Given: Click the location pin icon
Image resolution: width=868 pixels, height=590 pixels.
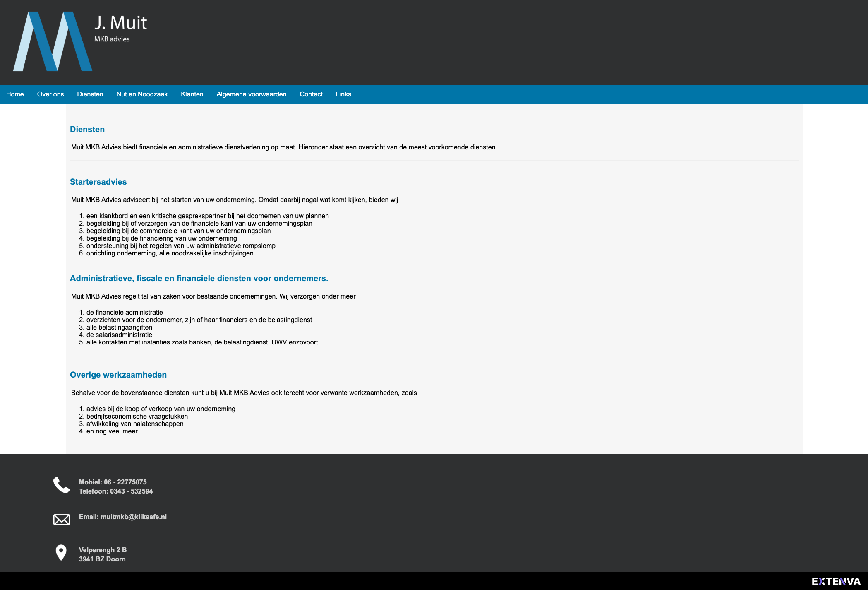Looking at the screenshot, I should tap(61, 552).
